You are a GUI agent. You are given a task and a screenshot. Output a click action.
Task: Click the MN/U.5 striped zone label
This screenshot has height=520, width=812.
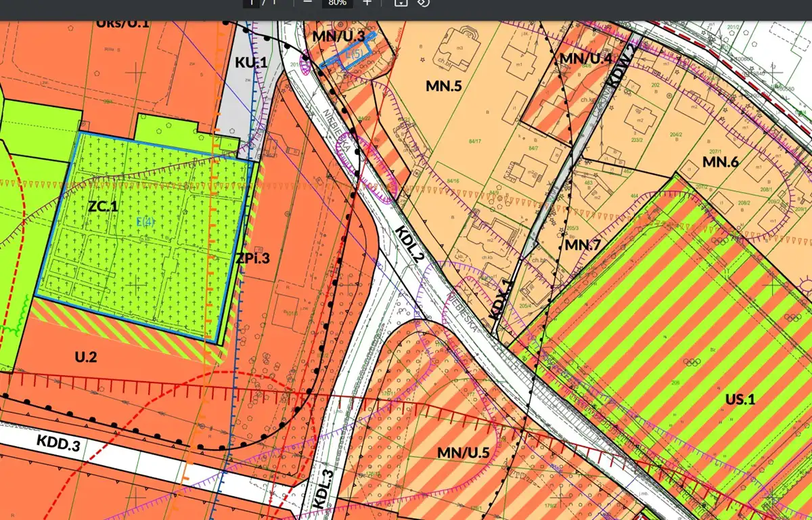point(464,452)
